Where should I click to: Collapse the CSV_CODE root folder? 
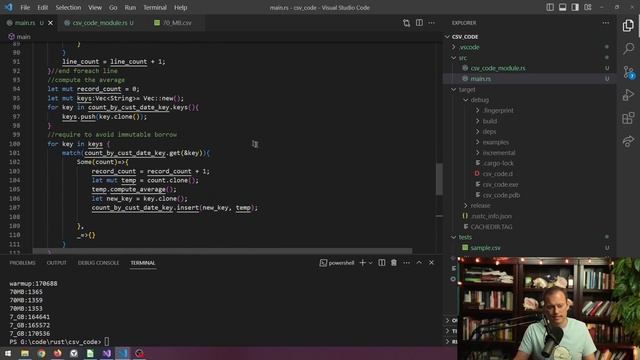465,36
